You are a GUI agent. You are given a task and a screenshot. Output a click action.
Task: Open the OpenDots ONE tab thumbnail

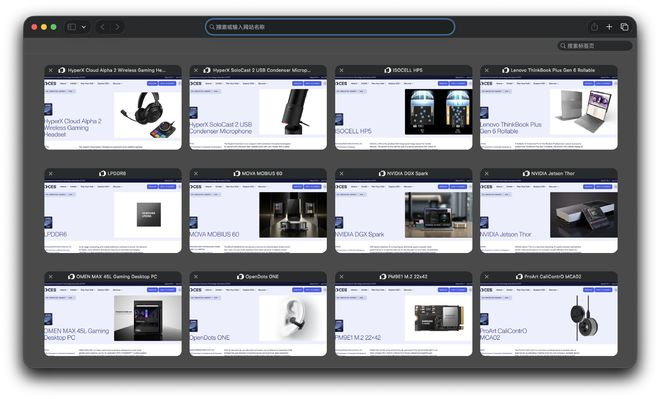pos(258,319)
